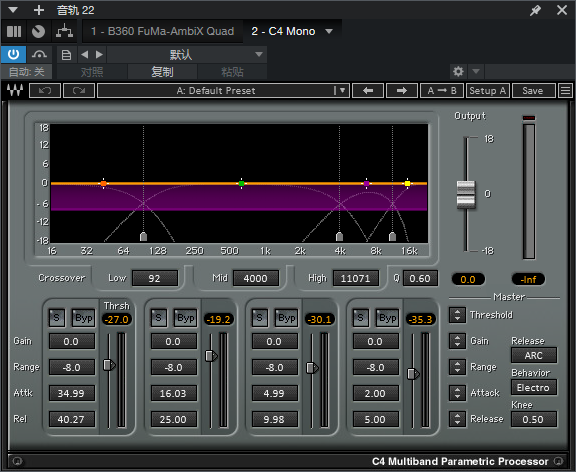Step the Master Gain arrows
576x472 pixels.
tap(457, 341)
